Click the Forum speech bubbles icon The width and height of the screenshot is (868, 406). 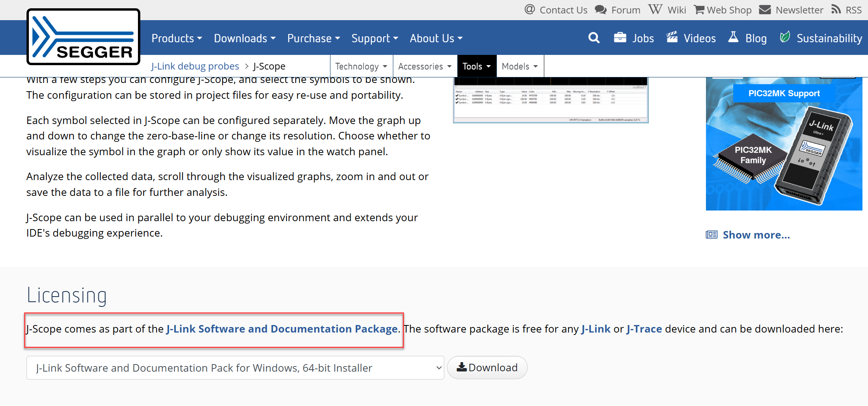click(x=601, y=9)
